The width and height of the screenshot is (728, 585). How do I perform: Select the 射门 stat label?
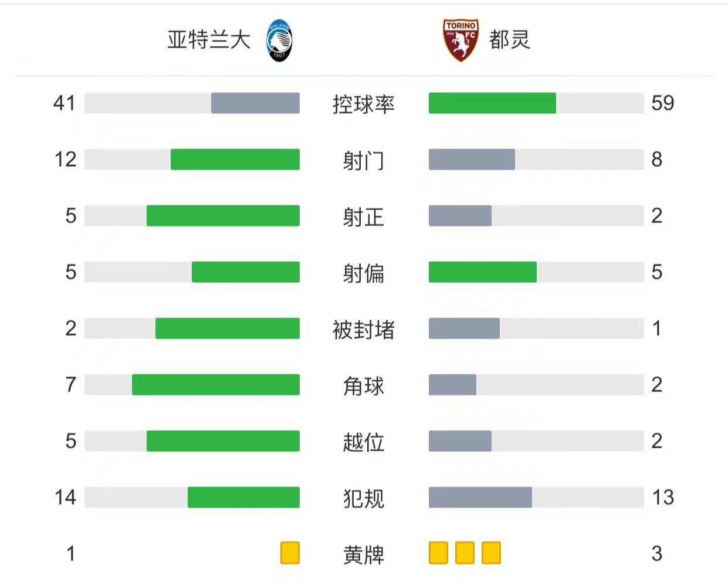point(364,160)
